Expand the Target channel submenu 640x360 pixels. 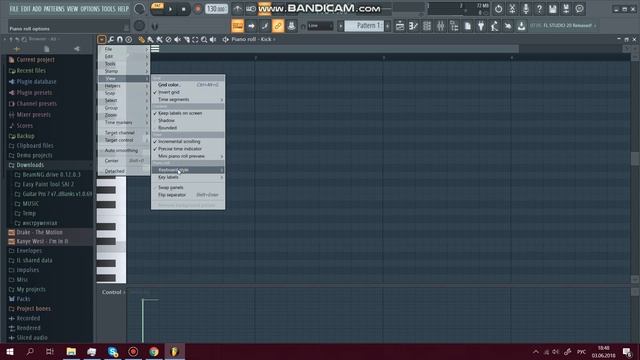click(124, 133)
